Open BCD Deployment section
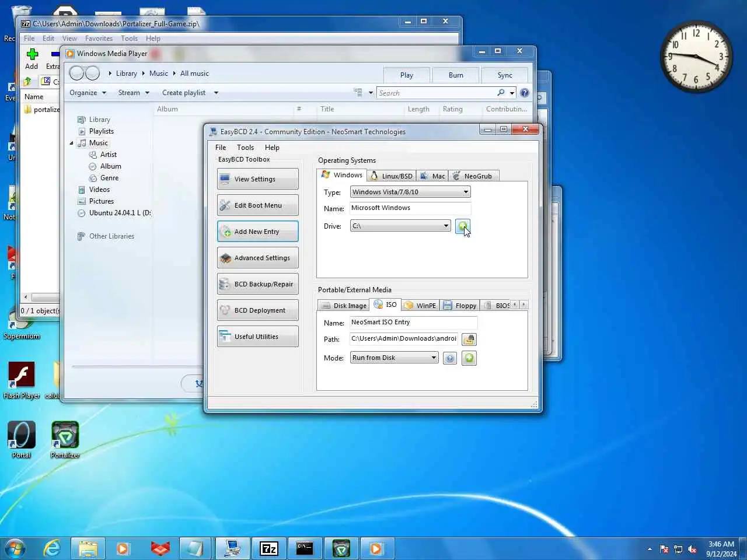The image size is (747, 560). [x=257, y=310]
